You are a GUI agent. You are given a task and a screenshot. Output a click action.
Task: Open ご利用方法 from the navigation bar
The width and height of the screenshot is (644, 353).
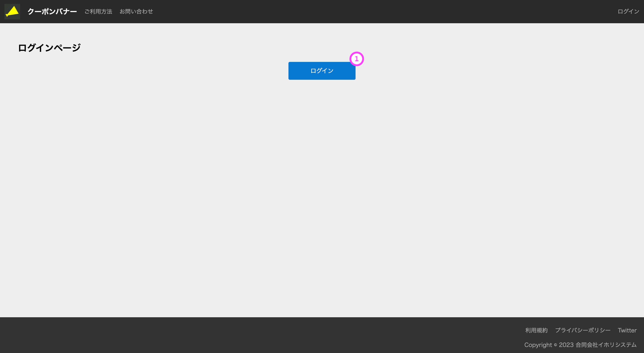click(x=98, y=11)
